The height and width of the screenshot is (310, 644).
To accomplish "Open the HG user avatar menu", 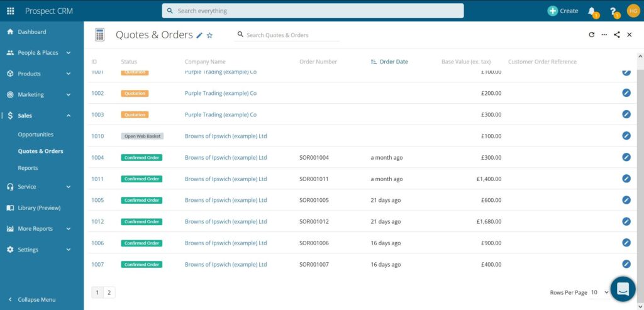I will coord(633,11).
